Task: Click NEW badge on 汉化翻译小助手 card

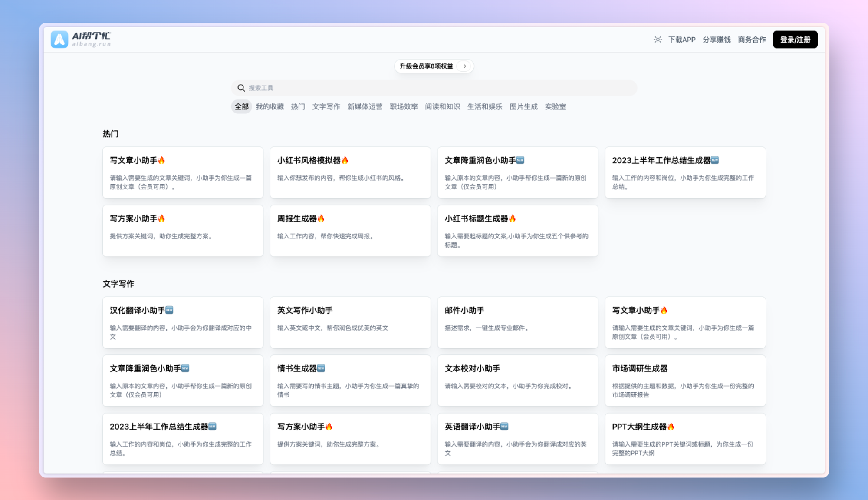Action: [170, 310]
